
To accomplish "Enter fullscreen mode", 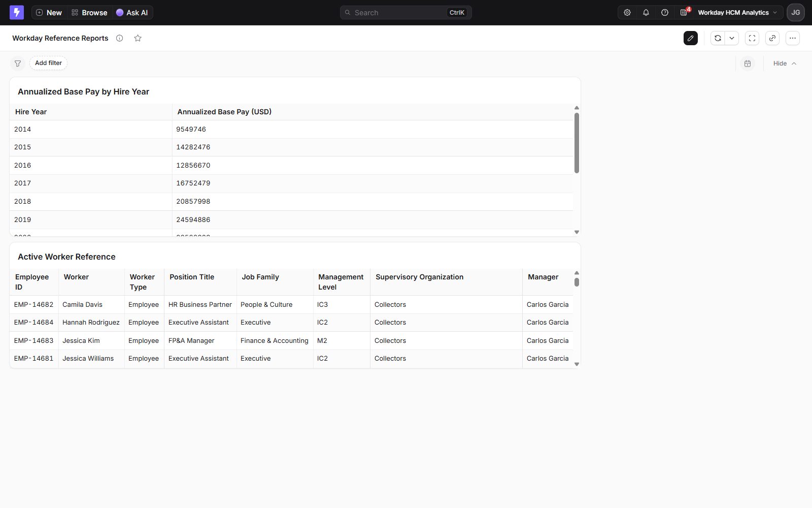I will click(x=752, y=38).
